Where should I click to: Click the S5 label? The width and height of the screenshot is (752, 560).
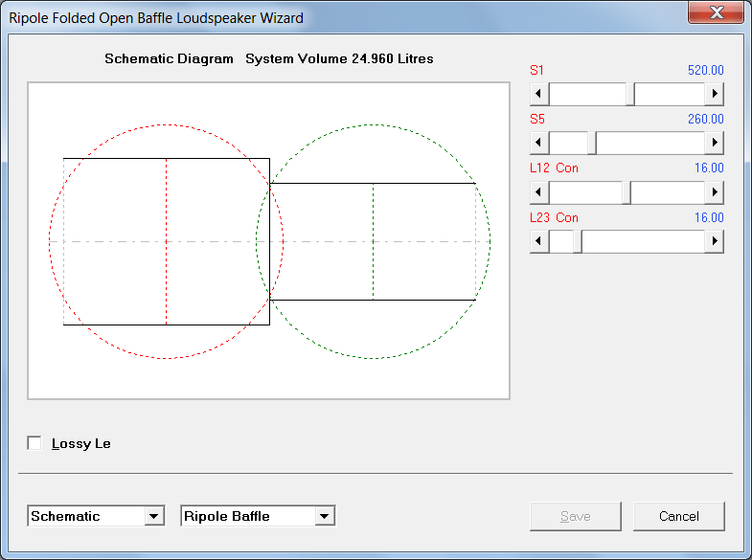pyautogui.click(x=537, y=120)
